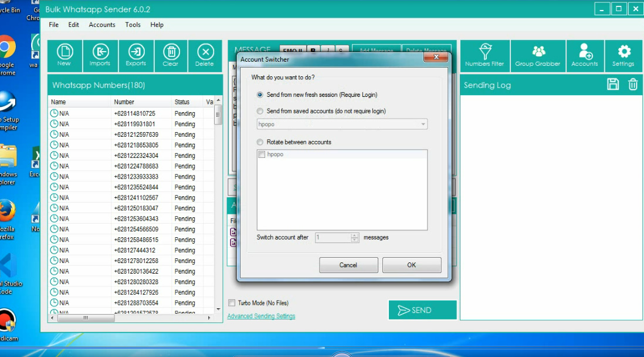Enable Turbo Mode (No Files)

tap(232, 302)
